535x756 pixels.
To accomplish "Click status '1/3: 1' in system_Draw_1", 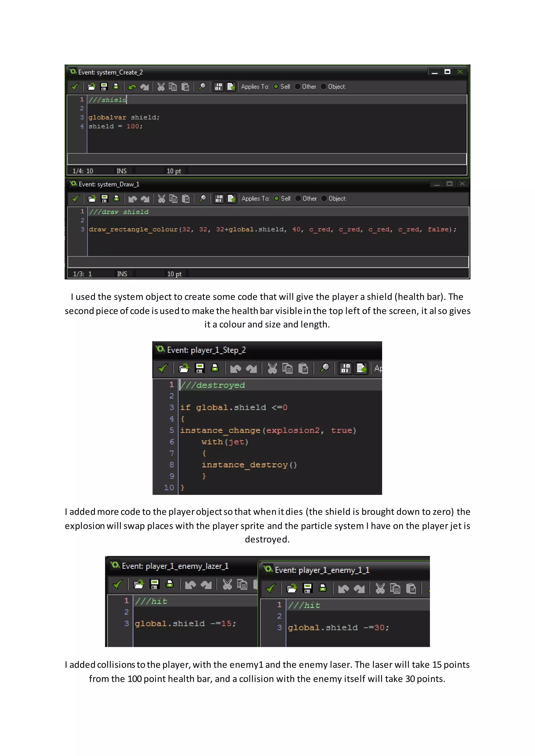I will 82,274.
